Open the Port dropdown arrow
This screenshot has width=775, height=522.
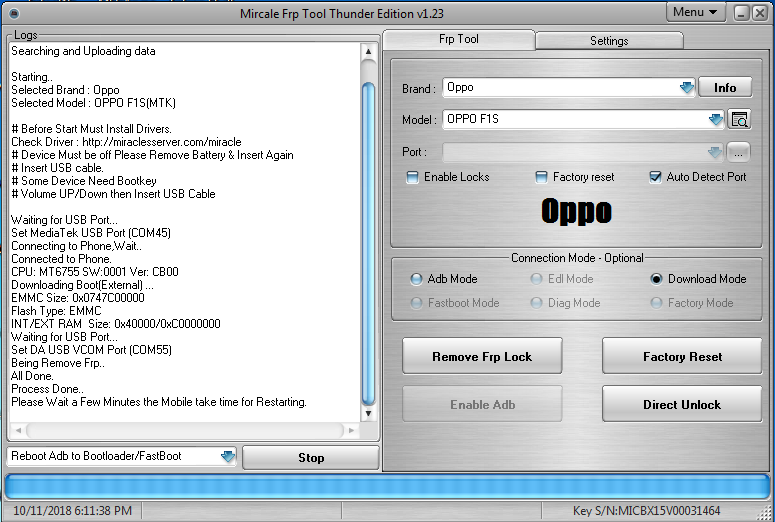click(715, 152)
